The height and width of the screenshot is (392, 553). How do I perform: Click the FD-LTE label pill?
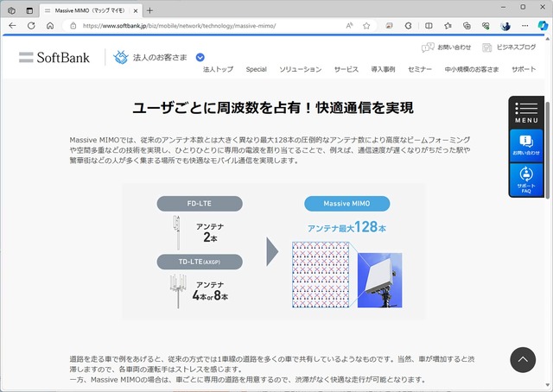coord(200,204)
